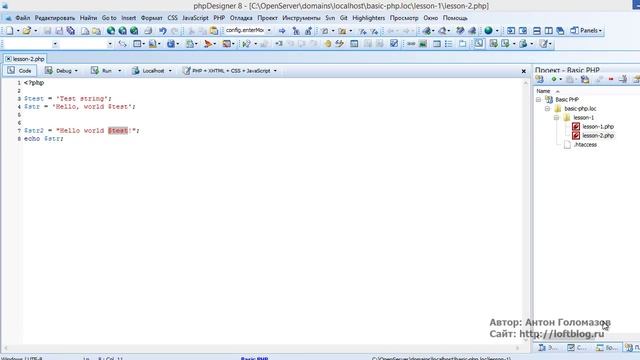
Task: Collapse the basic-php.loc folder
Action: click(x=547, y=109)
